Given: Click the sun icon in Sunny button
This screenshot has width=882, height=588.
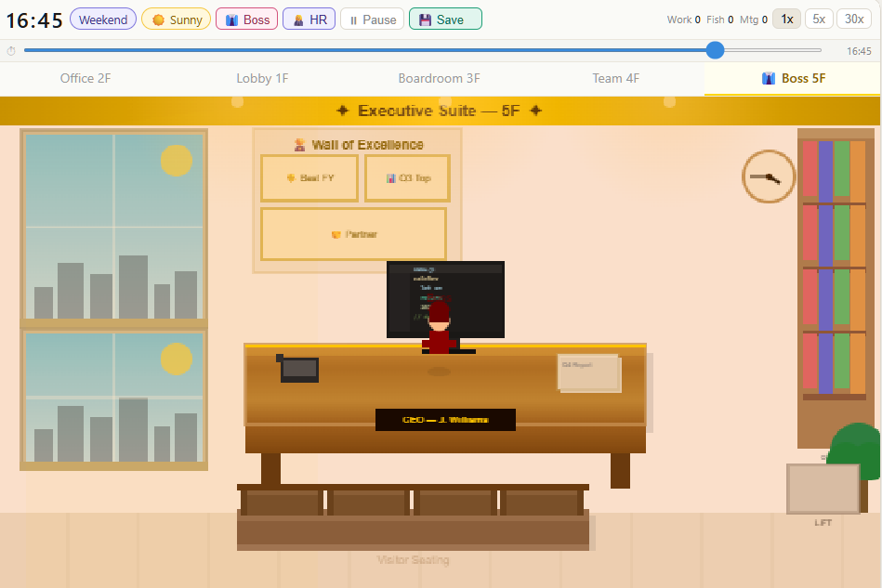Looking at the screenshot, I should pos(159,20).
